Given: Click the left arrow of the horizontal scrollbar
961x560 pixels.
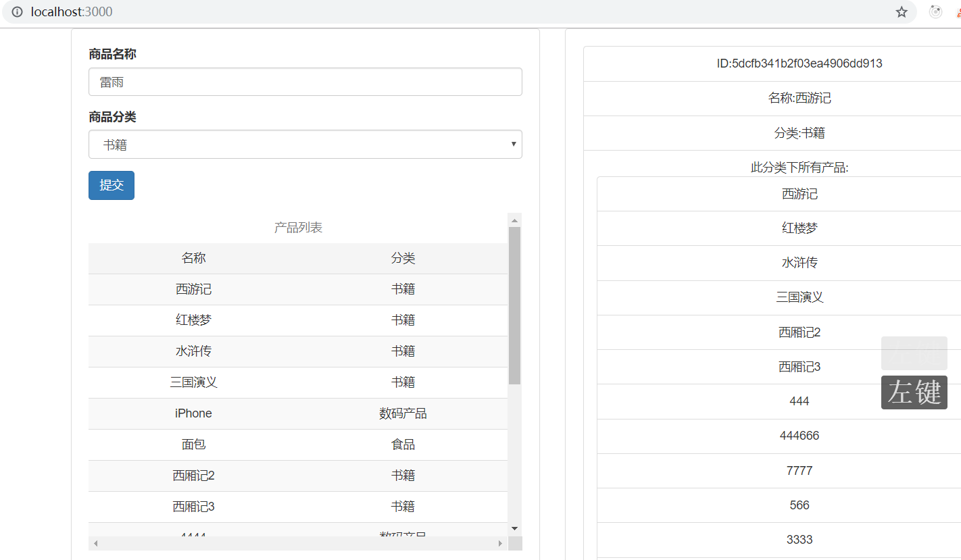Looking at the screenshot, I should 95,542.
